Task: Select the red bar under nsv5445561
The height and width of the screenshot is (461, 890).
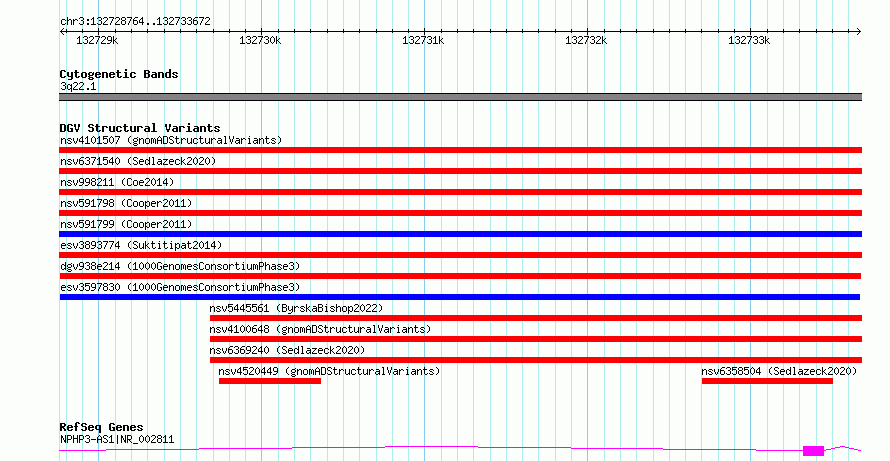Action: (x=536, y=318)
